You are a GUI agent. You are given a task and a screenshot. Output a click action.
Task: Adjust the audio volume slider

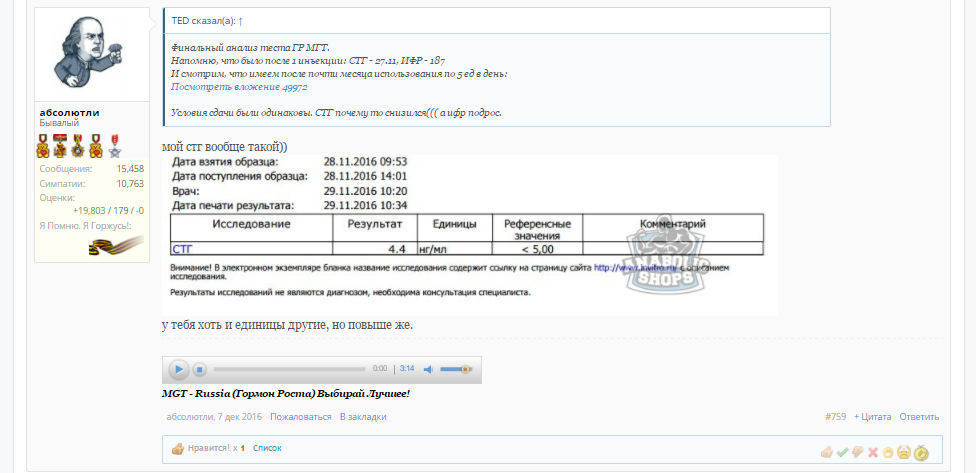click(x=455, y=369)
